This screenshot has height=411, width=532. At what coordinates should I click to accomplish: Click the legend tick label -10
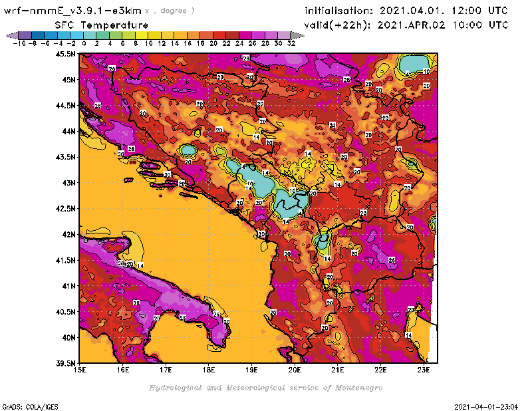[x=19, y=43]
